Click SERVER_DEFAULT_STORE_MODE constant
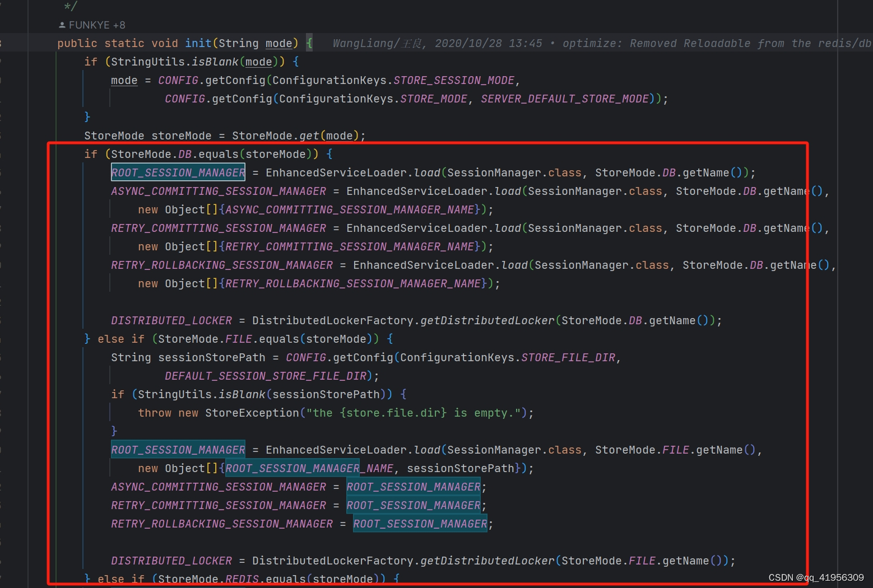The height and width of the screenshot is (588, 873). click(x=565, y=99)
